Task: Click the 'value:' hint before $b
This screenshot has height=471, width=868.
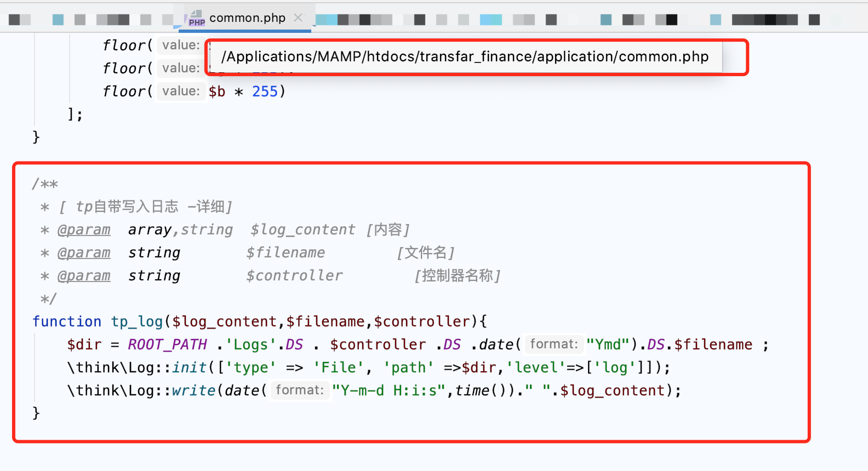Action: point(181,91)
